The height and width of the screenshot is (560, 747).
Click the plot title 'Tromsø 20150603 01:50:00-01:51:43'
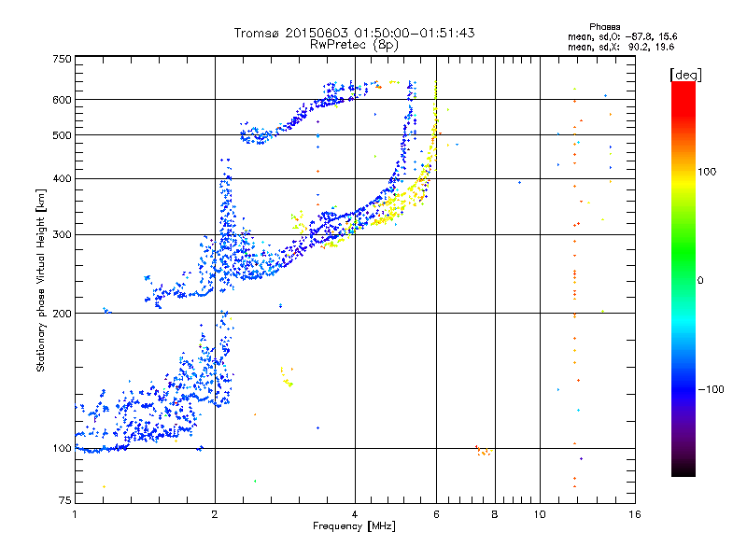354,33
